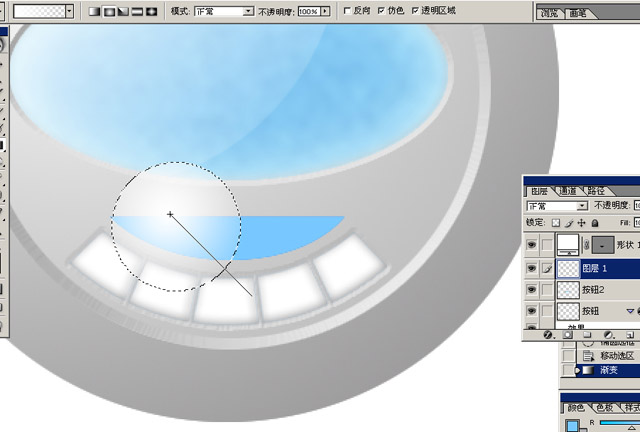
Task: Click the create new layer icon
Action: (630, 335)
